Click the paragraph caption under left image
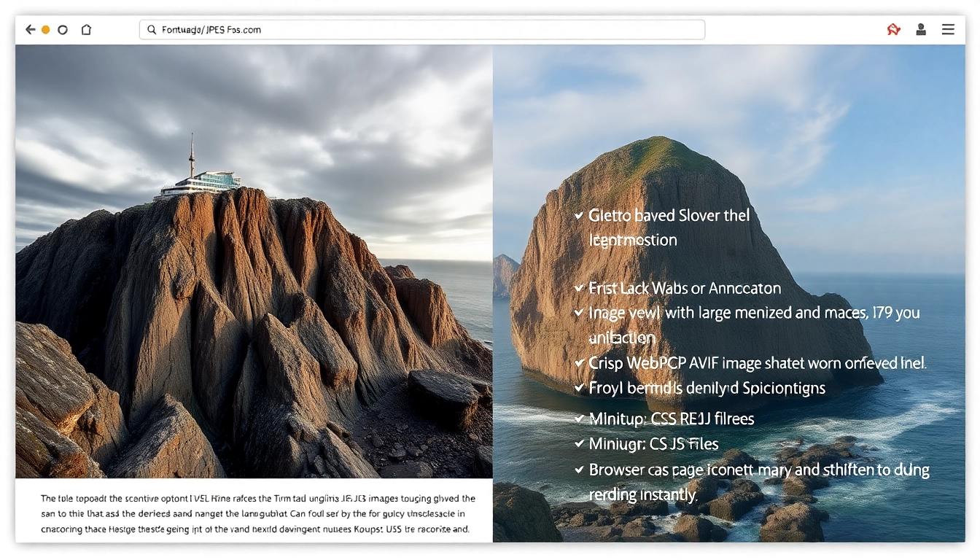Viewport: 980px width, 560px height. point(255,514)
